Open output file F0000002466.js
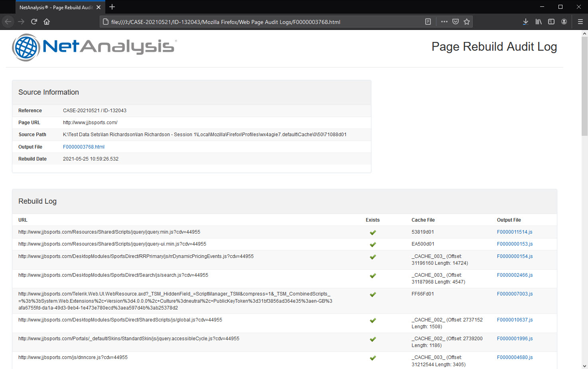 coord(515,275)
